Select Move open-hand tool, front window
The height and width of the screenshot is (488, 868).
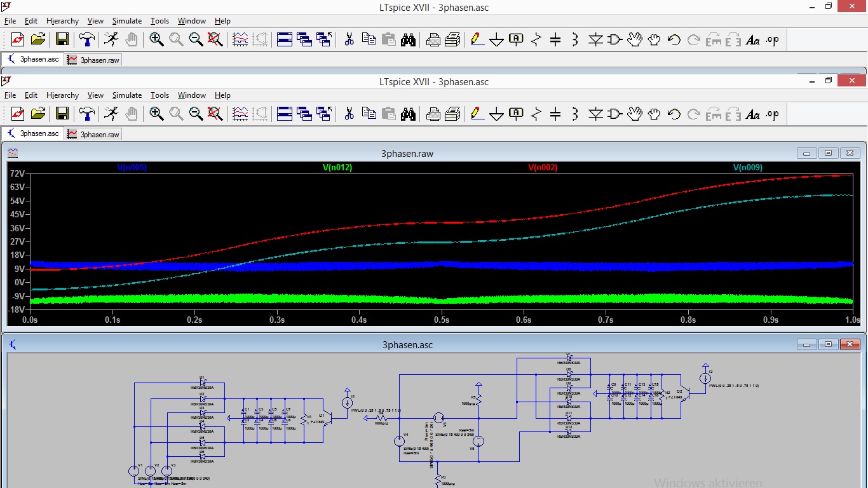(x=634, y=114)
